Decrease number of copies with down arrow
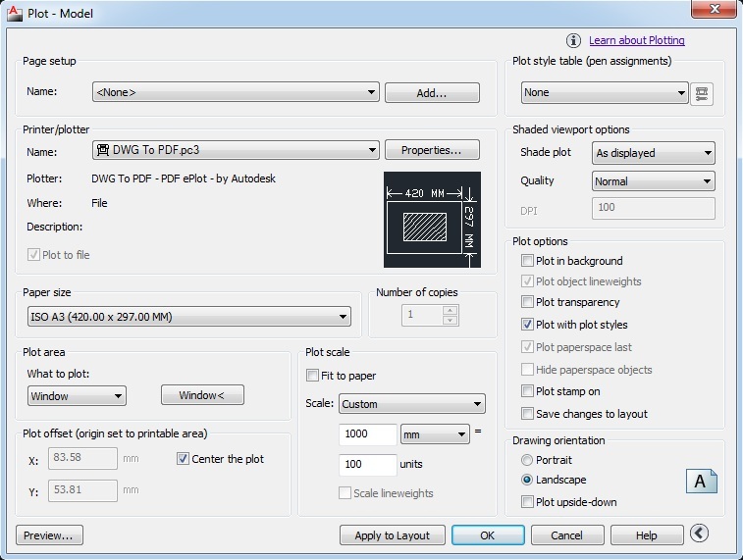The width and height of the screenshot is (743, 560). coord(451,321)
